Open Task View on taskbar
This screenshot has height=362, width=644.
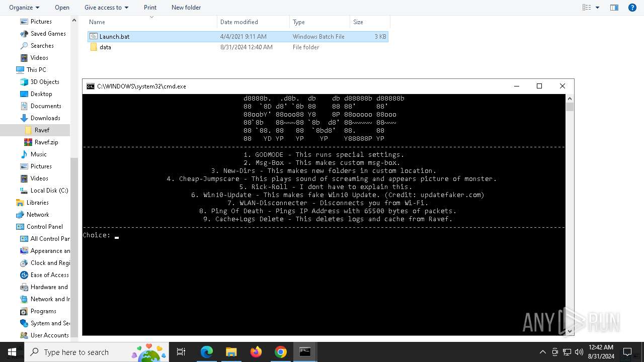coord(181,352)
